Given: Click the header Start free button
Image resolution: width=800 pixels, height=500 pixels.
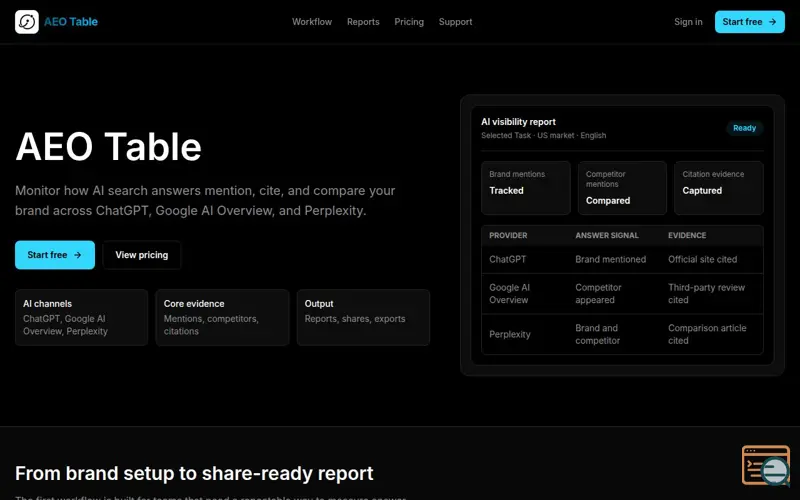Looking at the screenshot, I should 749,22.
